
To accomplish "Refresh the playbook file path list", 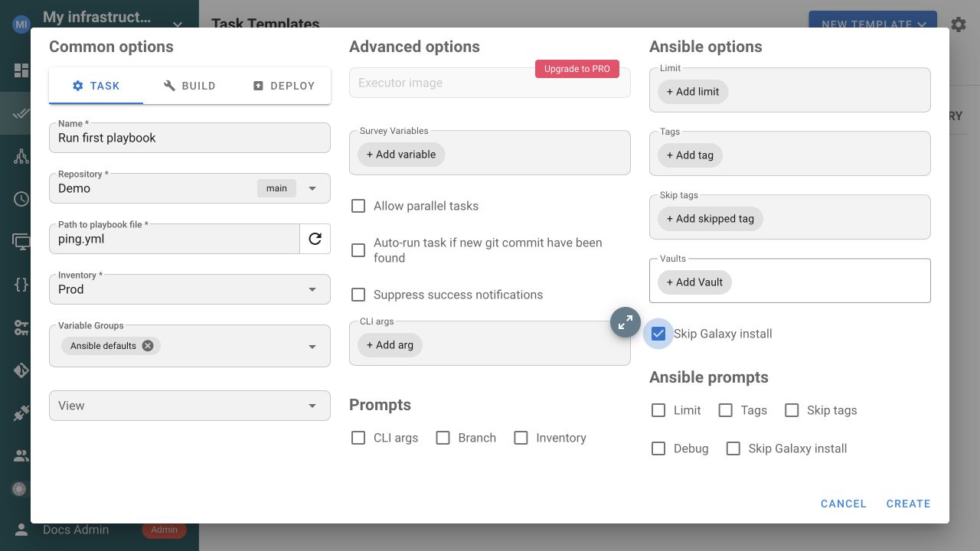I will (315, 239).
